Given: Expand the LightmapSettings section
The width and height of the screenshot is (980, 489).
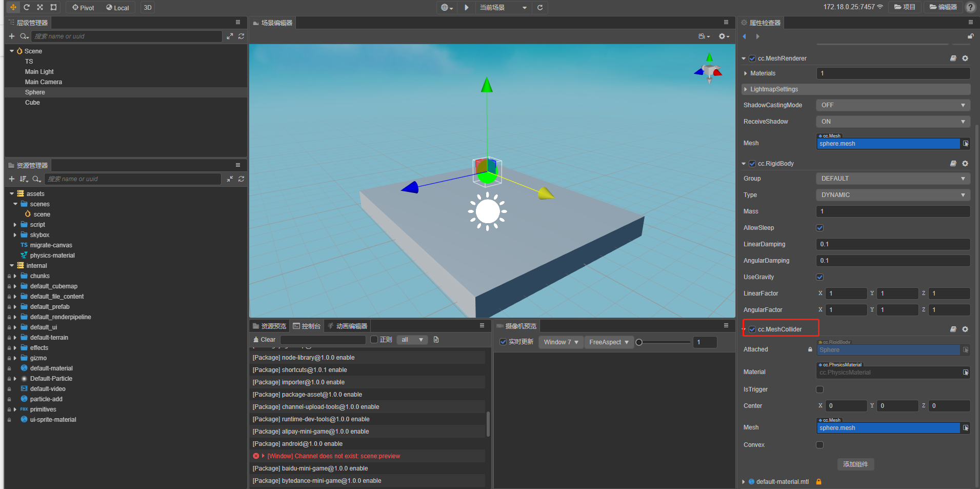Looking at the screenshot, I should pyautogui.click(x=746, y=89).
